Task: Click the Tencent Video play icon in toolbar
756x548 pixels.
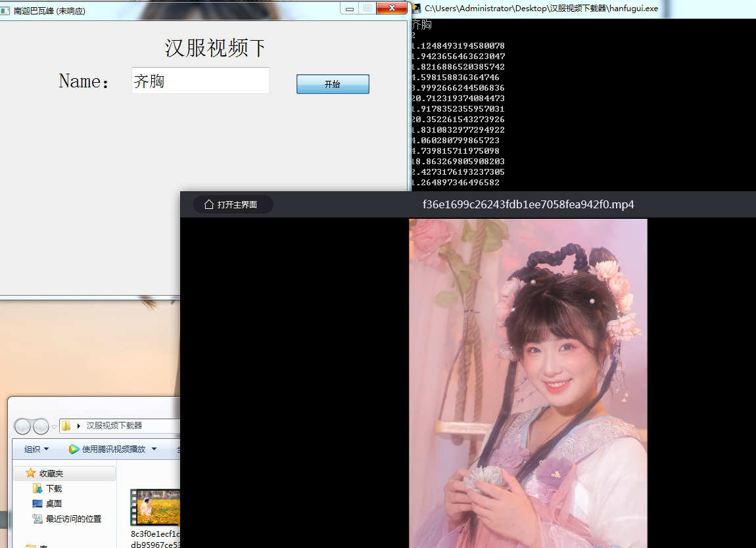Action: [x=74, y=449]
